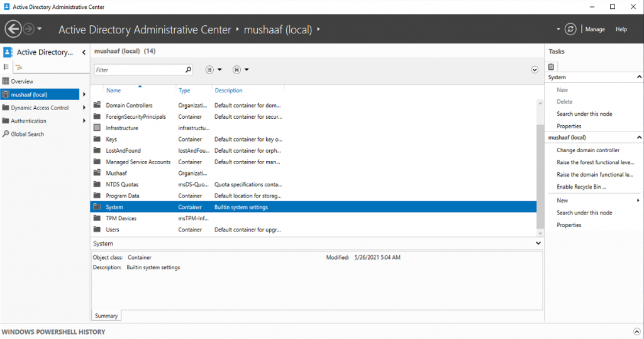Click Enable Recycle Bin task
Screen dimensions: 644x339
(581, 187)
